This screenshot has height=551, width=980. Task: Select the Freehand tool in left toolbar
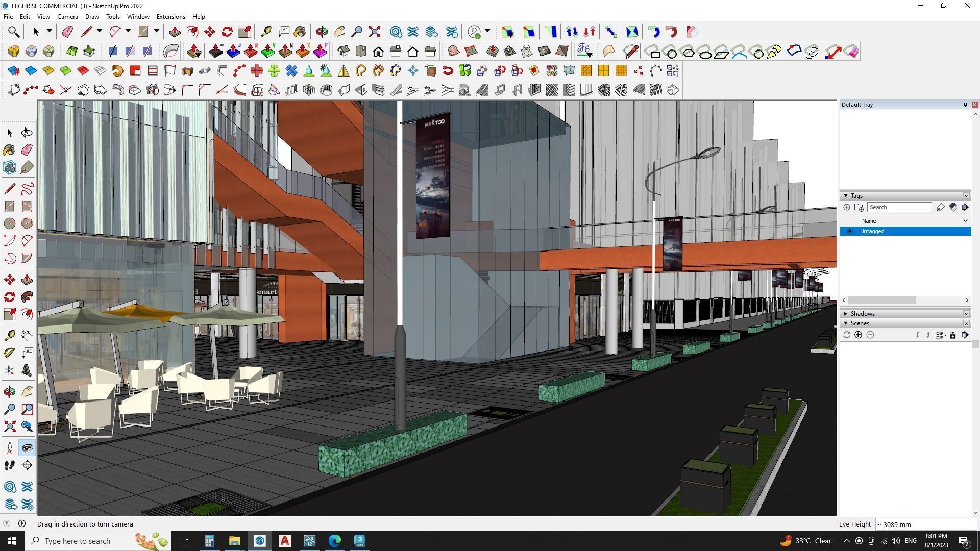[27, 189]
